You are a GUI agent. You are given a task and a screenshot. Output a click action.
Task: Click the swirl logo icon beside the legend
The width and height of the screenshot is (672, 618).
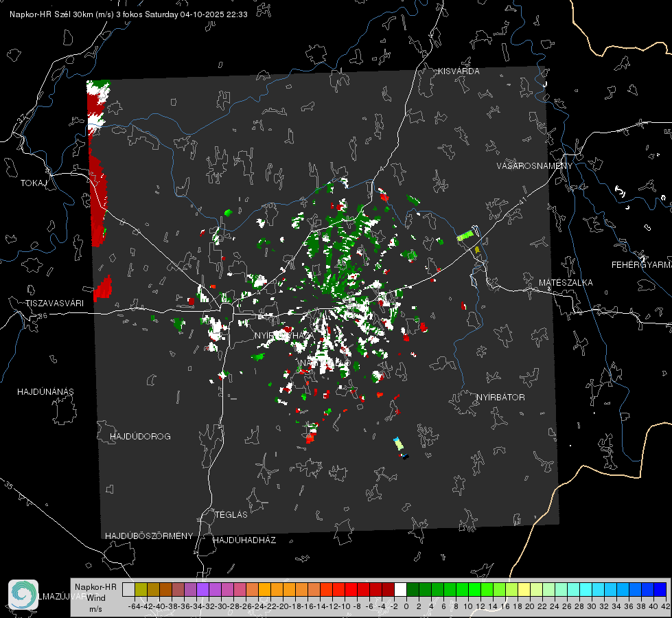click(23, 595)
